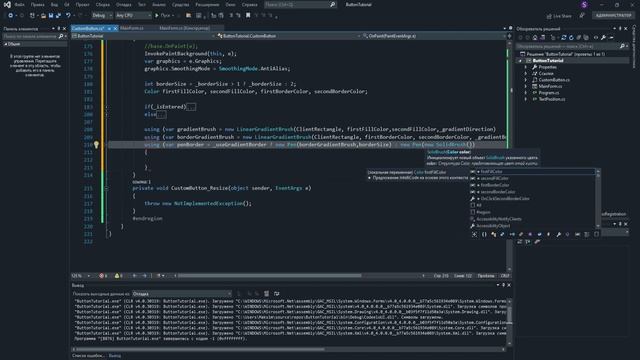Click the АДМИНИСТРАТОР badge button
The width and height of the screenshot is (640, 360).
(613, 16)
